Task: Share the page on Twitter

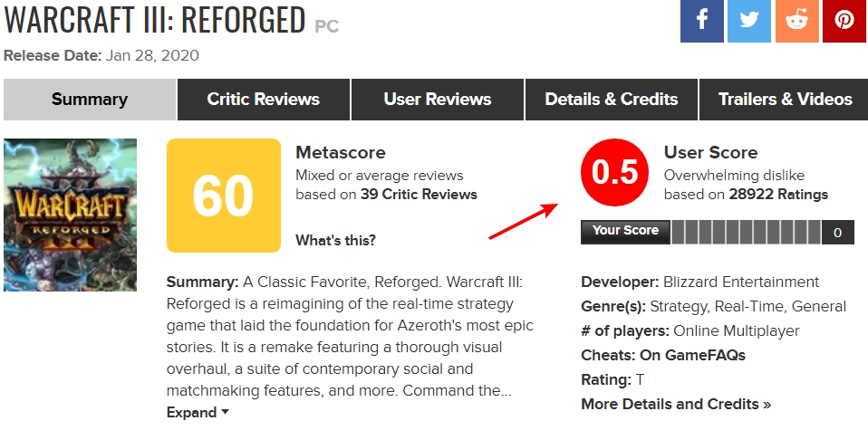Action: click(x=749, y=21)
